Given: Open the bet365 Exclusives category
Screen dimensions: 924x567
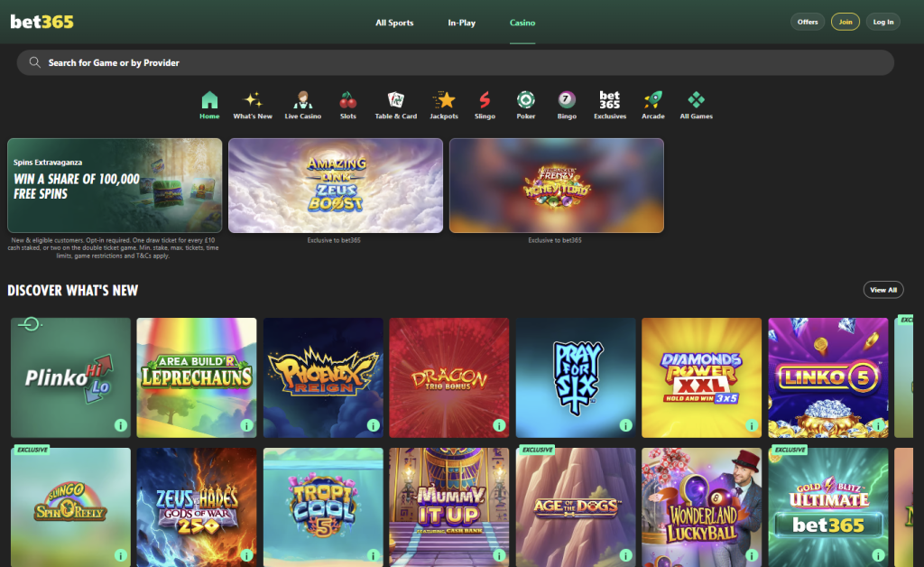Looking at the screenshot, I should coord(610,106).
